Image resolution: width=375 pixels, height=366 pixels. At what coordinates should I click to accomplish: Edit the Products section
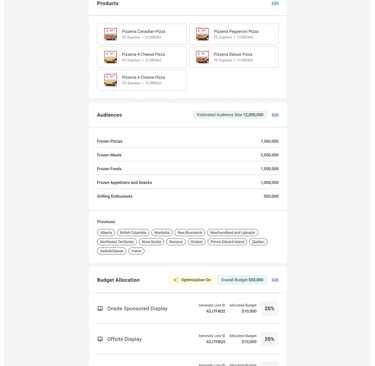pos(275,3)
